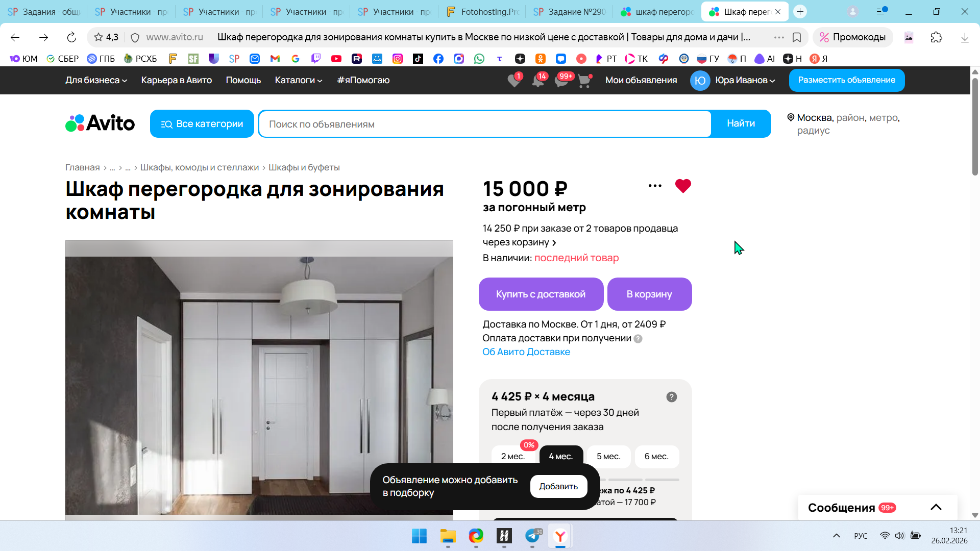The width and height of the screenshot is (980, 551).
Task: Open the Каталоги dropdown menu
Action: (298, 80)
